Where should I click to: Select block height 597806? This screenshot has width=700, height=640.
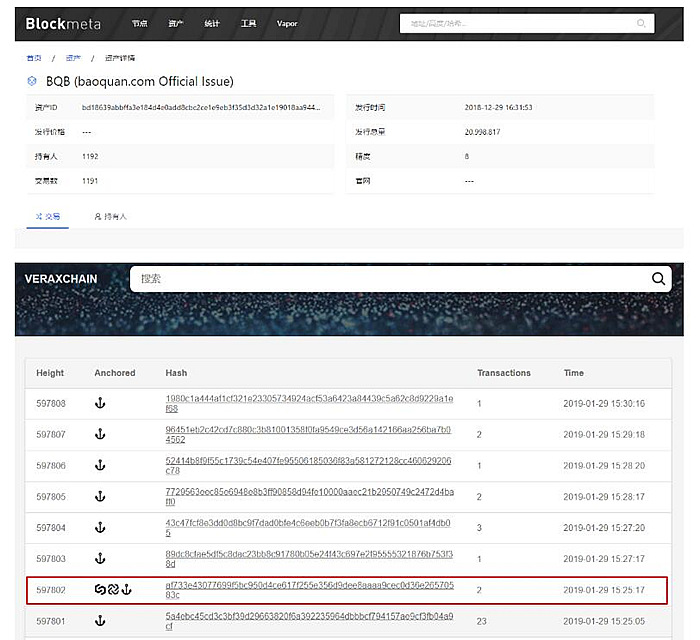point(51,465)
